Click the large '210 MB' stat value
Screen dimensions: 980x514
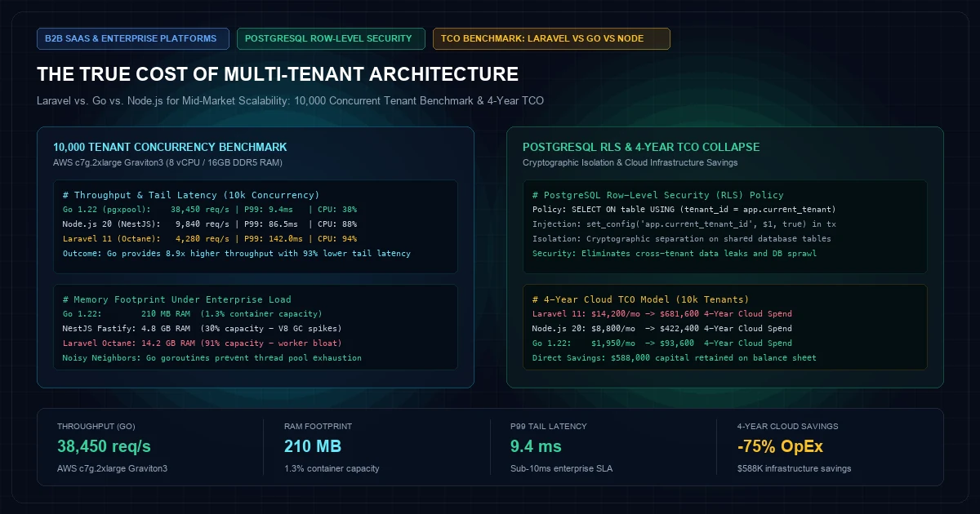[313, 447]
